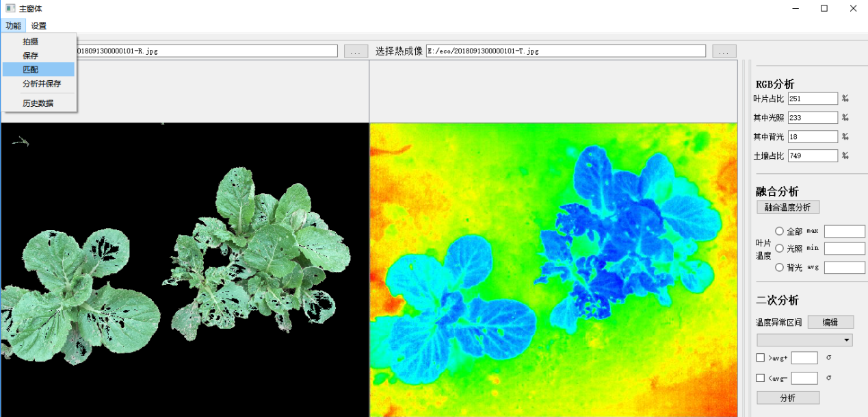Open the 设置 menu
Viewport: 868px width, 417px height.
39,26
